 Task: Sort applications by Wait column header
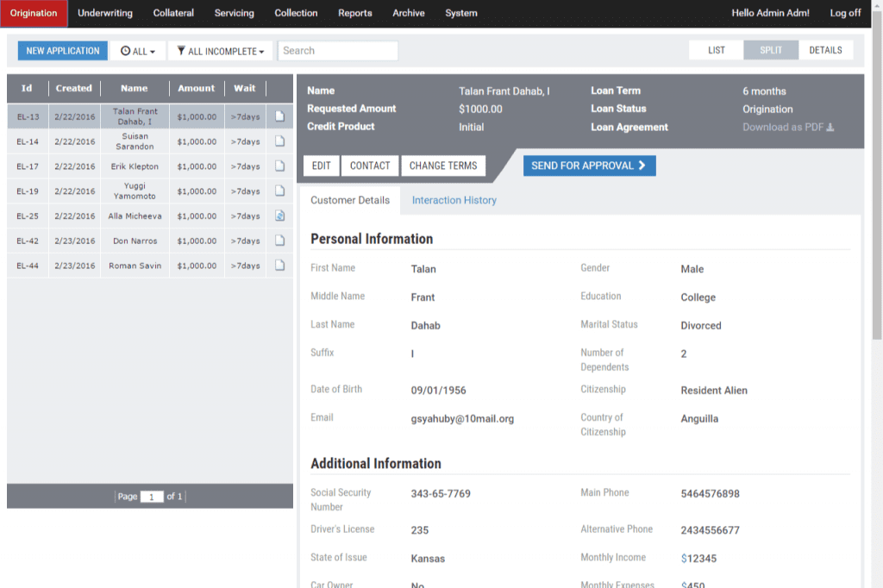pyautogui.click(x=245, y=88)
